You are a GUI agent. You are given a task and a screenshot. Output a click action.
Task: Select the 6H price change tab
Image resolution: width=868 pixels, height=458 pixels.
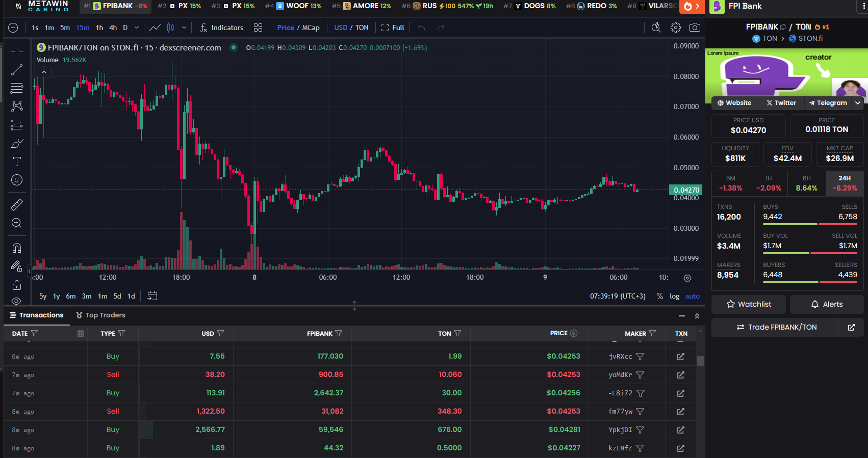click(x=807, y=183)
